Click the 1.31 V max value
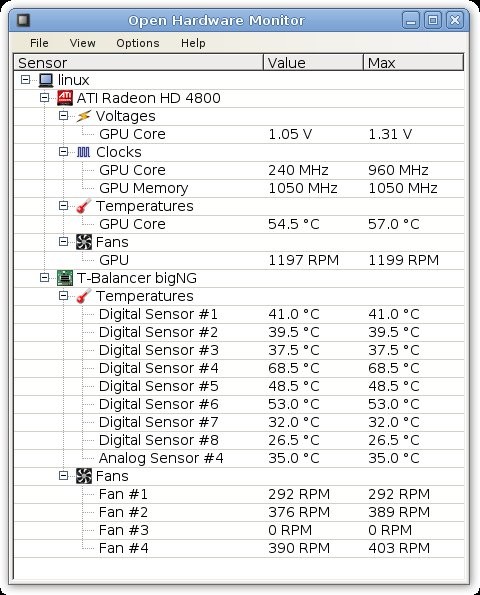This screenshot has width=480, height=595. 390,134
